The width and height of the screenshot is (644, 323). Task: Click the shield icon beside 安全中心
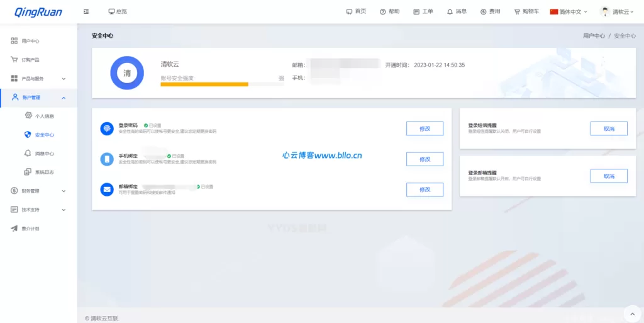click(28, 134)
